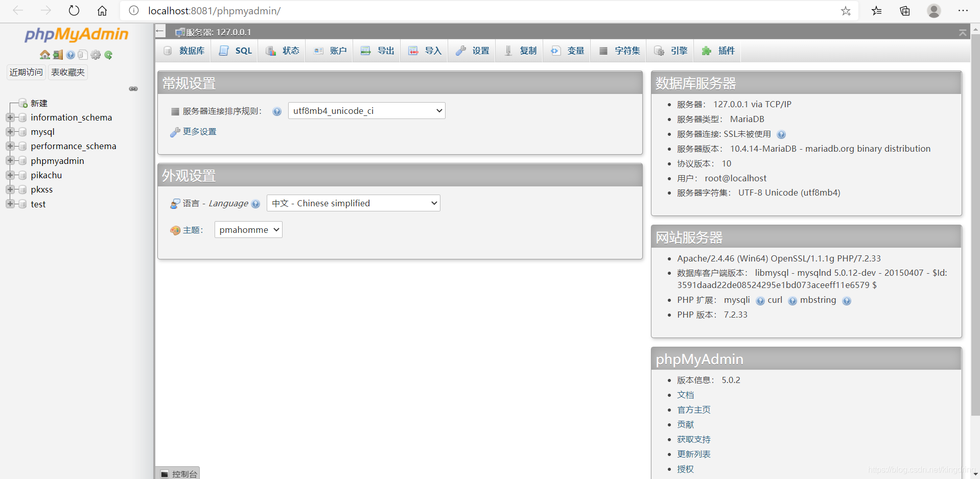Open the SQL tab
The height and width of the screenshot is (479, 980).
(x=236, y=51)
